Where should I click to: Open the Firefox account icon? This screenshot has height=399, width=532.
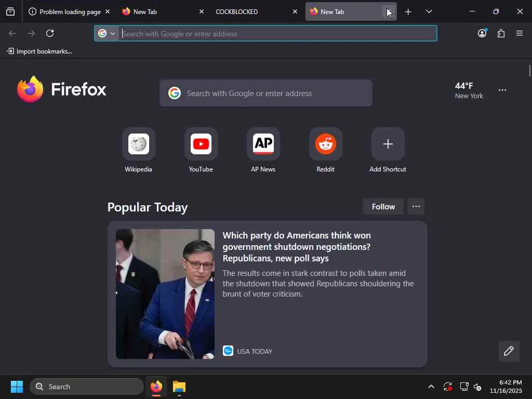click(482, 33)
